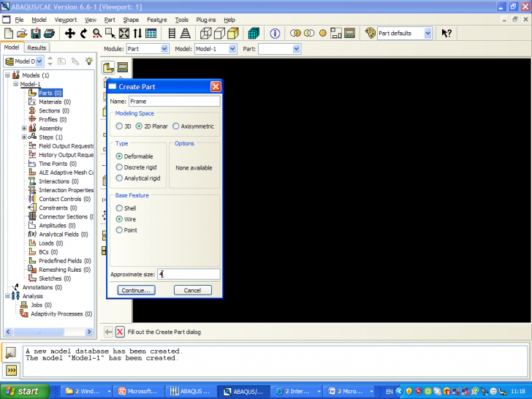Click the Query information icon
The image size is (532, 399).
coord(275,34)
